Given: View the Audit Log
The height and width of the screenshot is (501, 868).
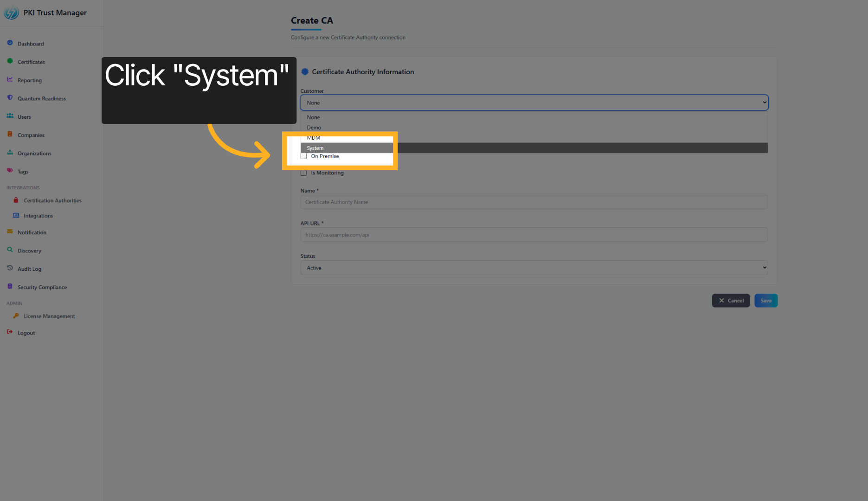Looking at the screenshot, I should (x=29, y=269).
